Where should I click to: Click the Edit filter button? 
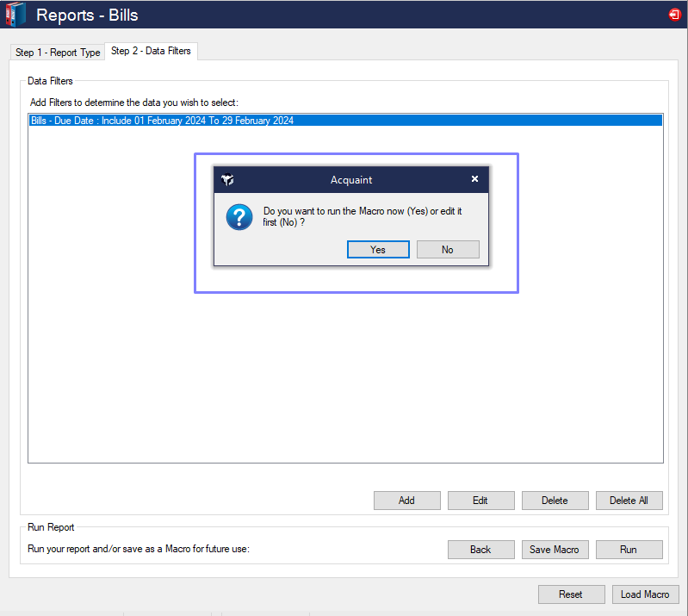tap(480, 501)
